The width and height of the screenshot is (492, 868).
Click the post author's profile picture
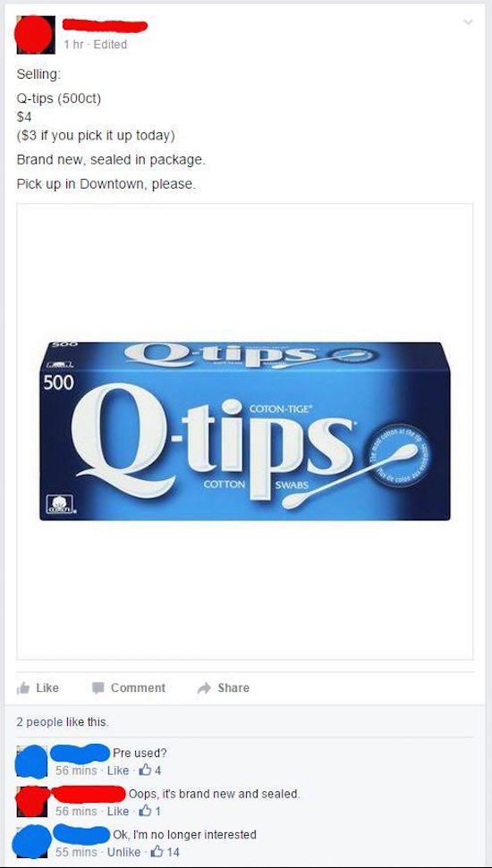tap(35, 34)
